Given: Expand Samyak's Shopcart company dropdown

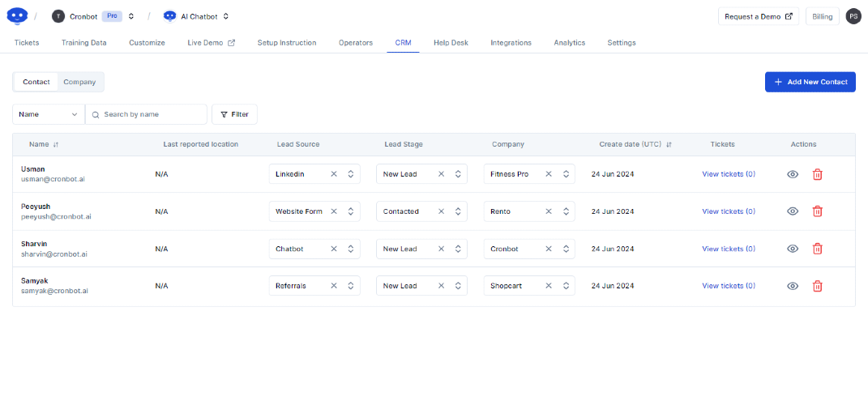Looking at the screenshot, I should coord(565,286).
